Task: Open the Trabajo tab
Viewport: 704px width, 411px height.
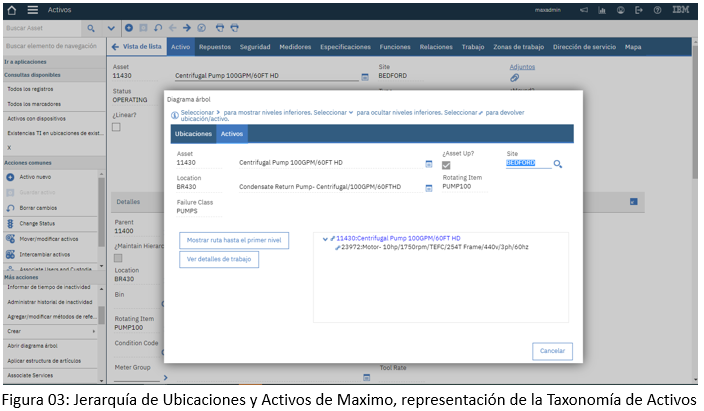Action: click(x=473, y=47)
